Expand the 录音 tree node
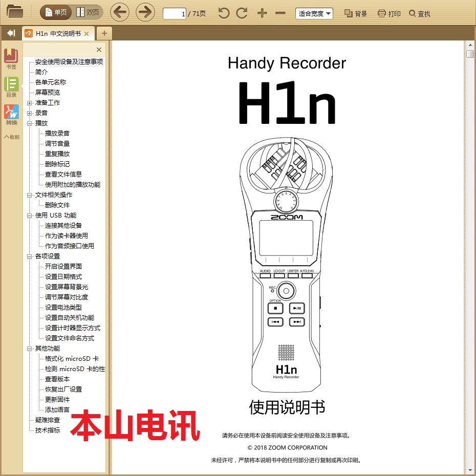This screenshot has height=476, width=476. click(x=30, y=113)
